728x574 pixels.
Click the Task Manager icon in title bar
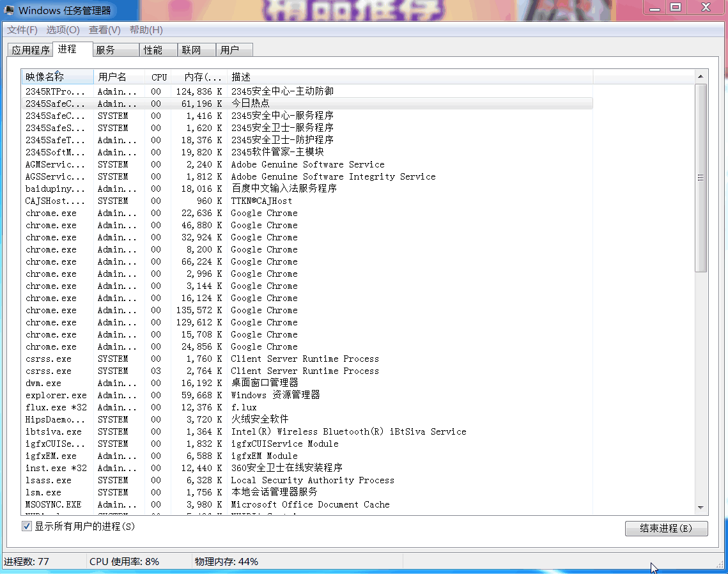click(10, 10)
